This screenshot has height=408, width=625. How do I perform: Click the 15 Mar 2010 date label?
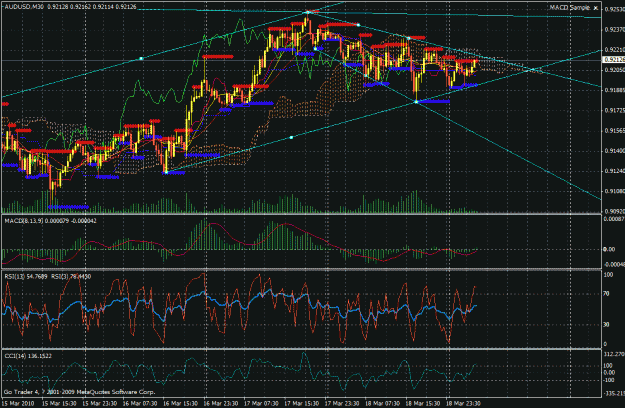(18, 403)
